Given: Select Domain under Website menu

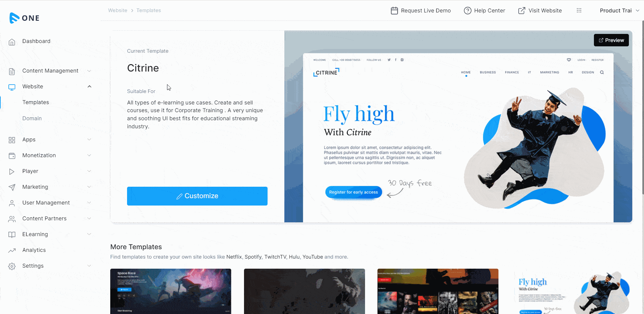Looking at the screenshot, I should (32, 118).
